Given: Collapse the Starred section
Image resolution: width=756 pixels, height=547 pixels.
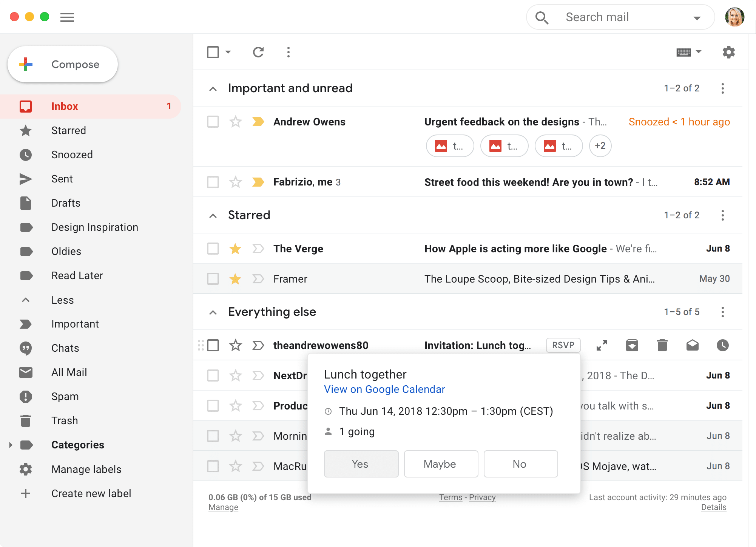Looking at the screenshot, I should click(213, 215).
